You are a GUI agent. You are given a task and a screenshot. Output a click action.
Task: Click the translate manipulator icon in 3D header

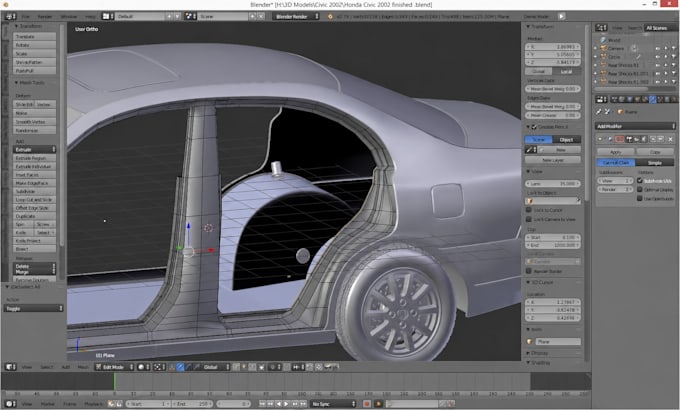click(x=181, y=367)
